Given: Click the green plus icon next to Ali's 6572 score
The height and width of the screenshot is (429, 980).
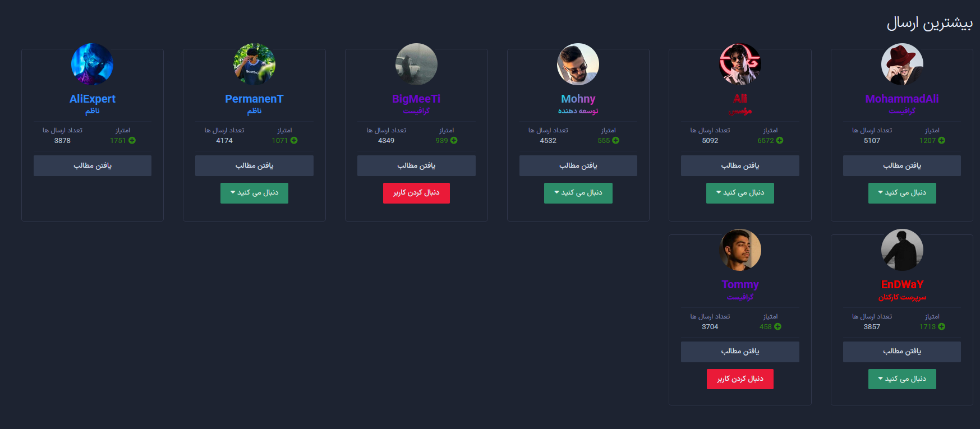Looking at the screenshot, I should click(x=780, y=141).
